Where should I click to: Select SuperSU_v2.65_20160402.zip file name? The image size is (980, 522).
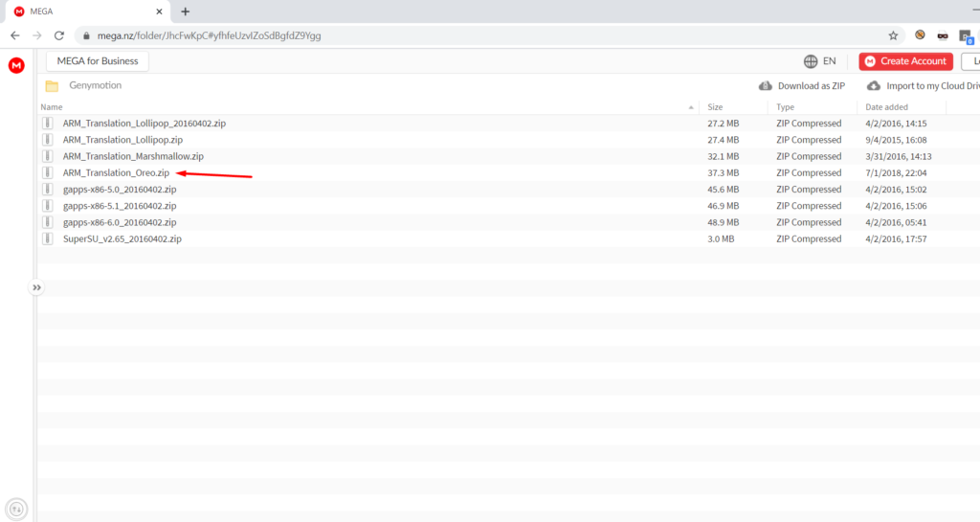click(x=122, y=238)
